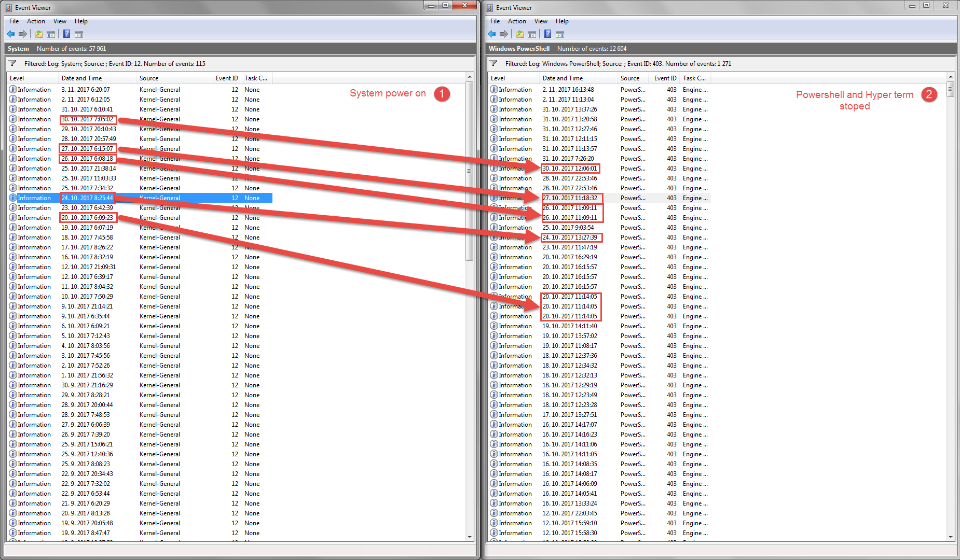The image size is (960, 560).
Task: Select event dated 19. 9. 2017 8:47:47
Action: click(x=140, y=533)
